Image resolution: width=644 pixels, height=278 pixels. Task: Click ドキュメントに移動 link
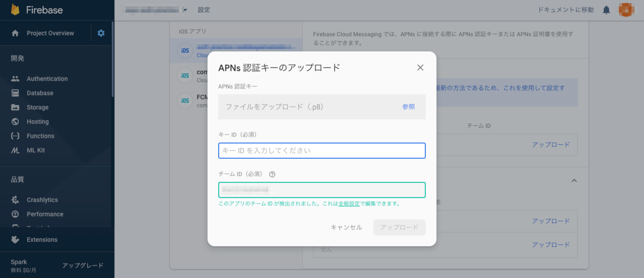tap(566, 10)
